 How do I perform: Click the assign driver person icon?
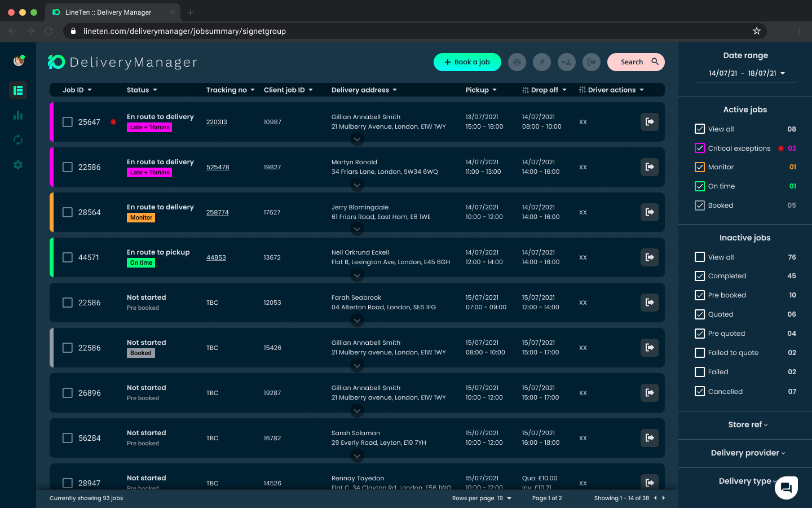(x=567, y=62)
